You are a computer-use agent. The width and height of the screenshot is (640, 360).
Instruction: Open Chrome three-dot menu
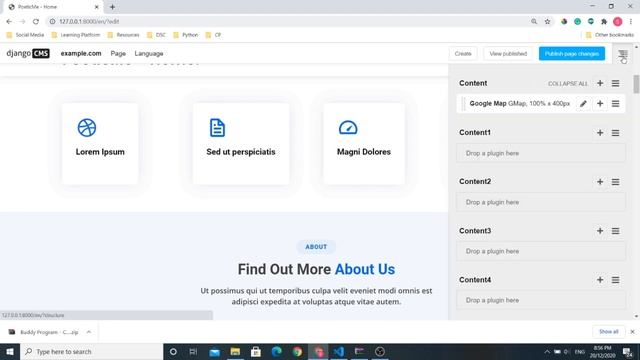tap(631, 22)
